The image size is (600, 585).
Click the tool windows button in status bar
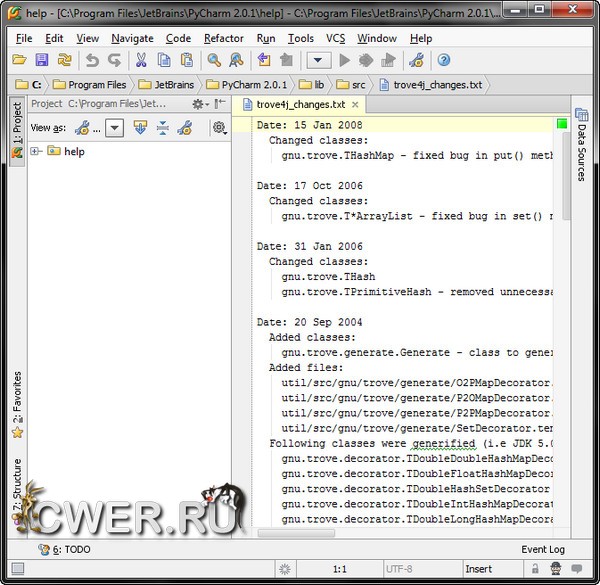point(17,569)
